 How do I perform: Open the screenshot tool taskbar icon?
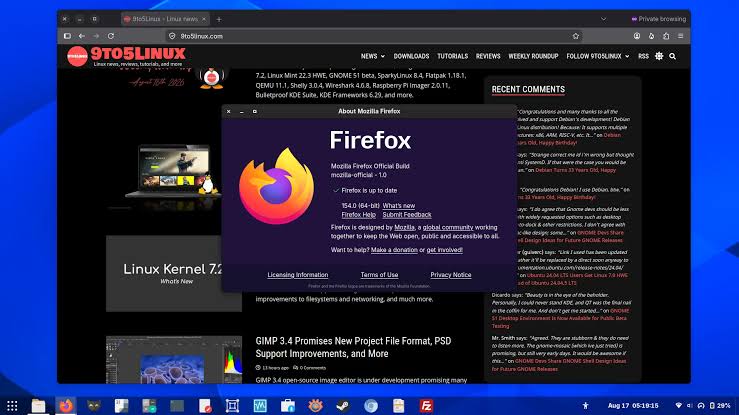(x=232, y=406)
